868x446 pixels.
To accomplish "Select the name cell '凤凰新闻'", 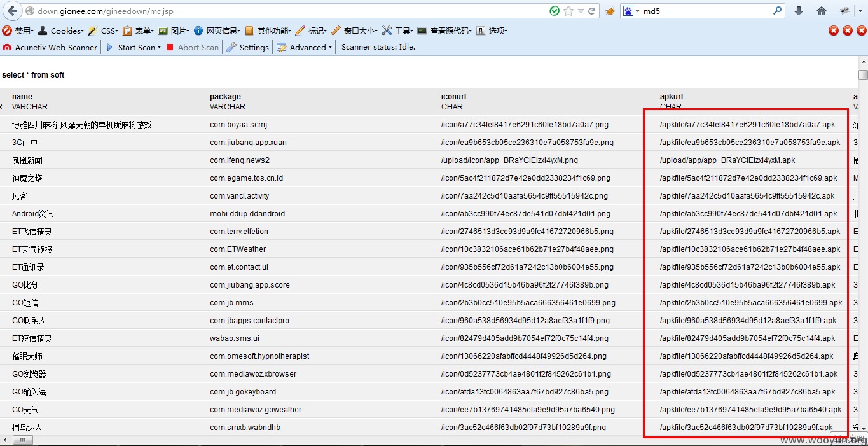I will click(27, 160).
